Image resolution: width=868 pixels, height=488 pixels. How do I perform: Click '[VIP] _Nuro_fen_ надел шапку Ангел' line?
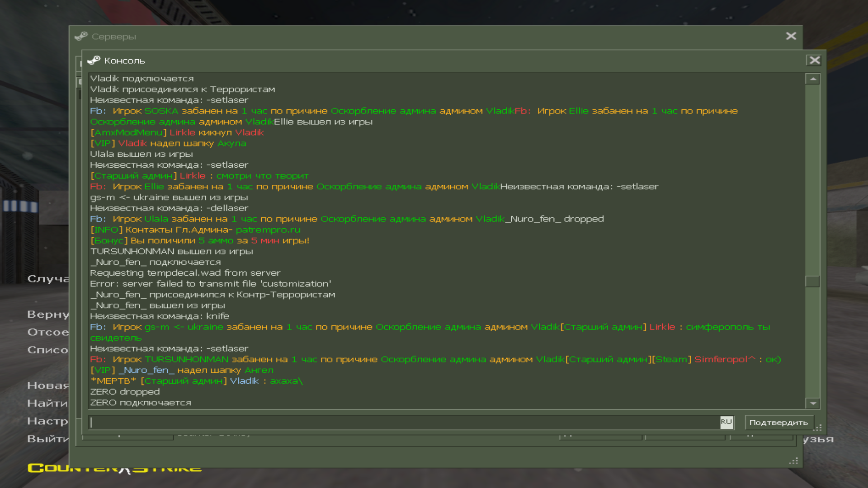point(181,371)
